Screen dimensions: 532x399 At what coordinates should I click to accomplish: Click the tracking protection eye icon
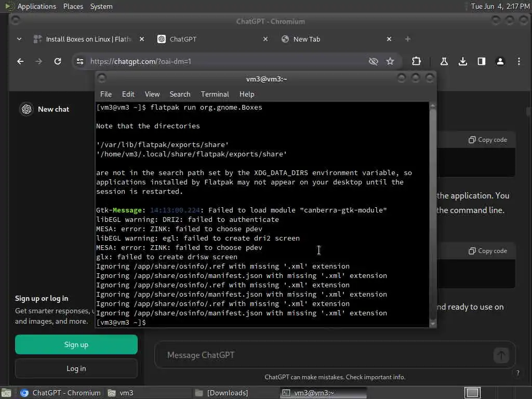[x=373, y=61]
